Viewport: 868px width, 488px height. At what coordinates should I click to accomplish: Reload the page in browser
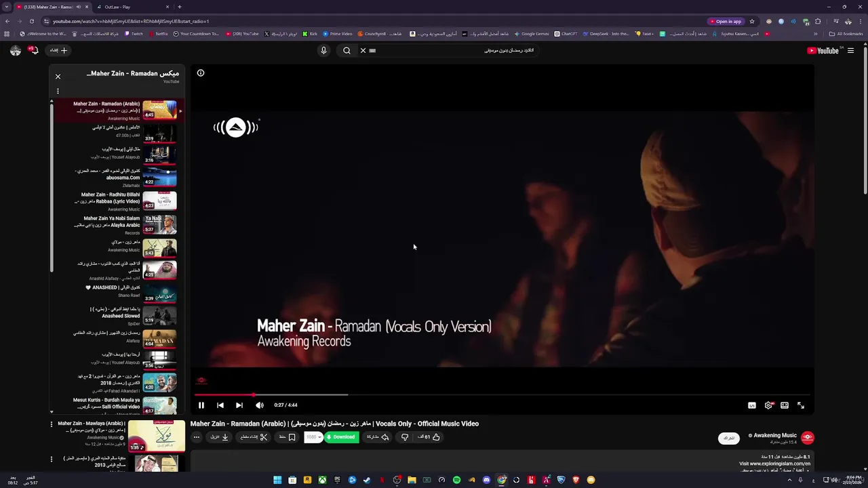(x=31, y=21)
